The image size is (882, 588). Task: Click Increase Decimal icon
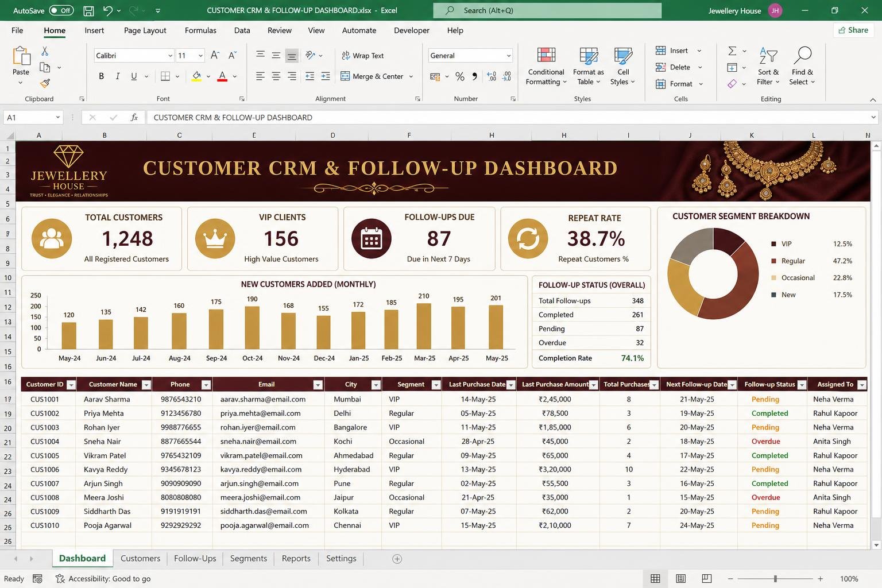492,76
